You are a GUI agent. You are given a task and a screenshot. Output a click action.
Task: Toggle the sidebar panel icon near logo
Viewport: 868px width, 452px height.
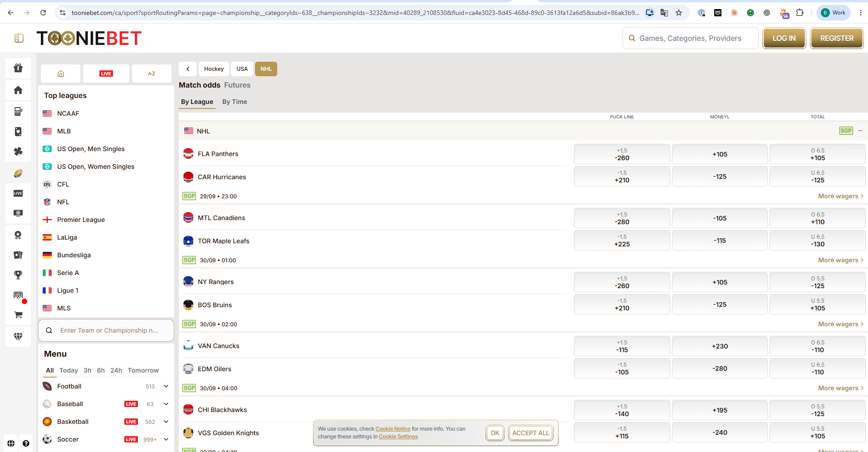click(19, 38)
